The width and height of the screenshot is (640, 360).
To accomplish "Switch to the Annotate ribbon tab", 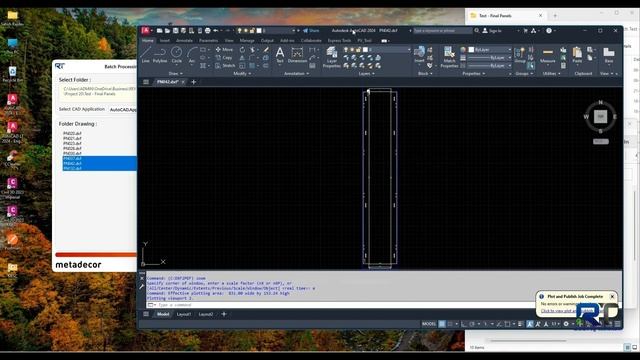I will pyautogui.click(x=184, y=40).
